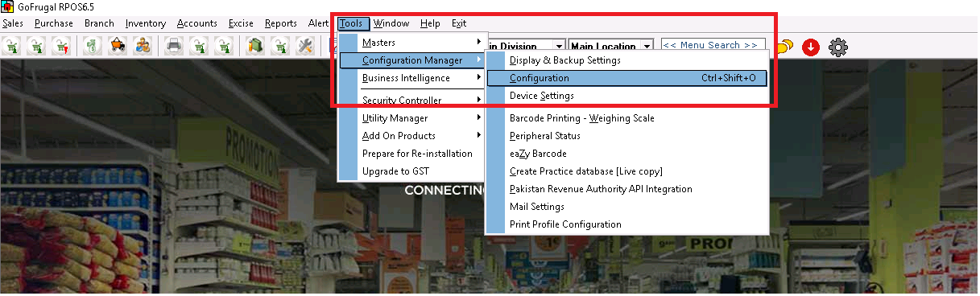980x296 pixels.
Task: Open the Excise menu
Action: 241,23
